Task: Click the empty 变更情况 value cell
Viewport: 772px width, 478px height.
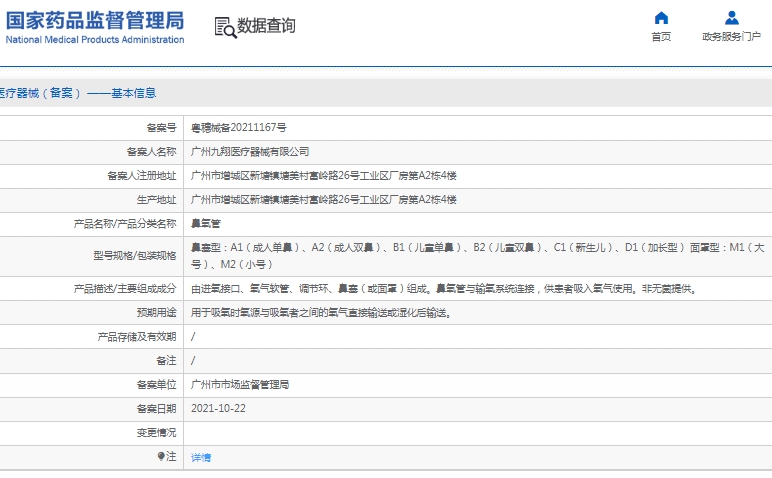Action: pos(478,433)
